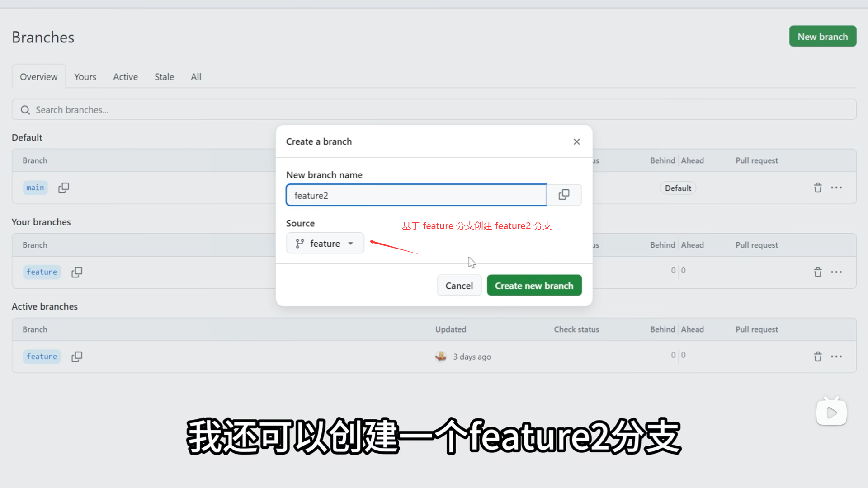Cancel the branch creation
The height and width of the screenshot is (488, 868).
coord(459,286)
